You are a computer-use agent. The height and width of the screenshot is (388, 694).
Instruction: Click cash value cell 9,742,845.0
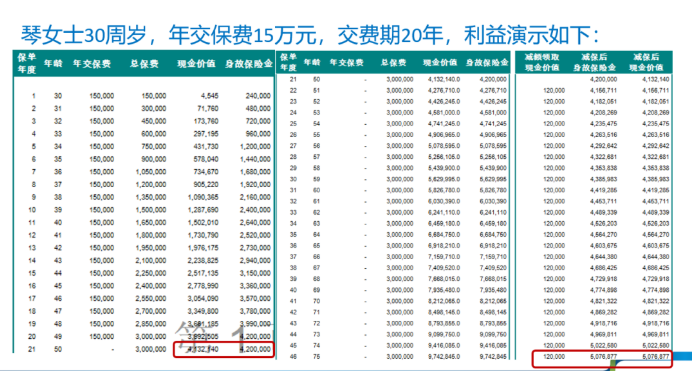pyautogui.click(x=444, y=357)
